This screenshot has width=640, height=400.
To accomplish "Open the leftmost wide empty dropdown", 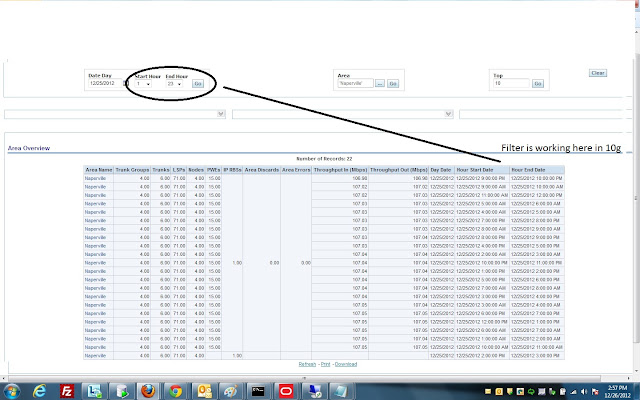I will pos(115,114).
